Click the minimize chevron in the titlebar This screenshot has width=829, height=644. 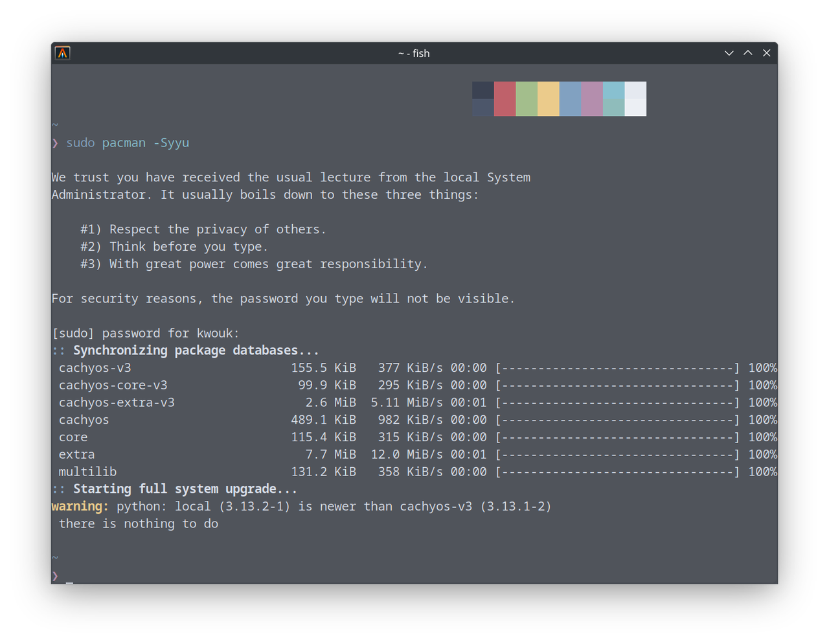729,52
